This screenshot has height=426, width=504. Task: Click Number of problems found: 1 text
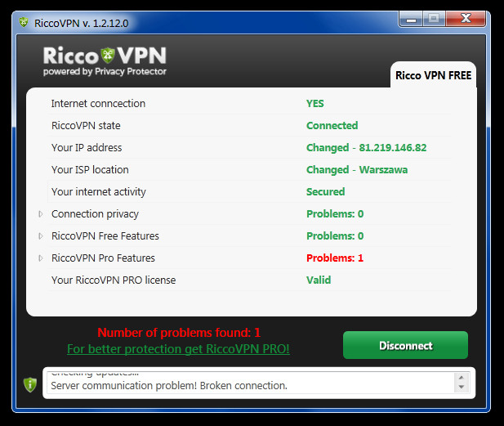coord(179,333)
